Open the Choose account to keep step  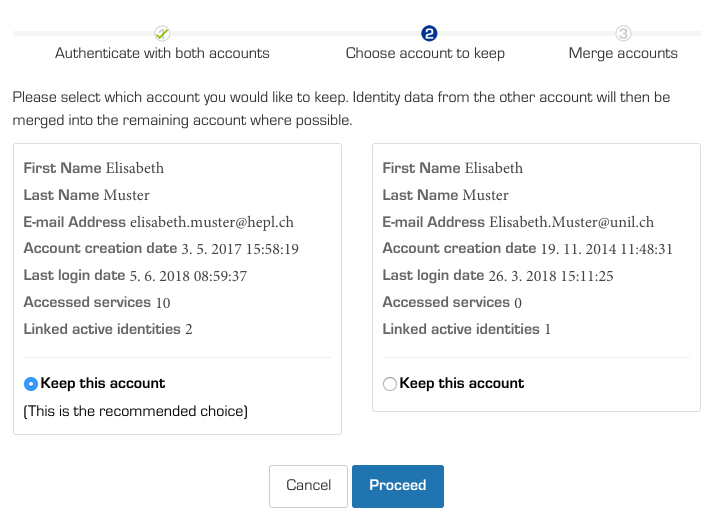click(425, 53)
